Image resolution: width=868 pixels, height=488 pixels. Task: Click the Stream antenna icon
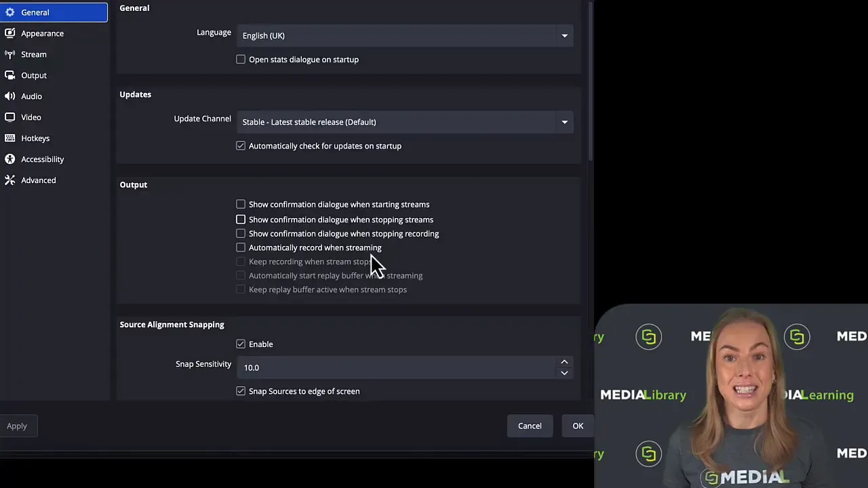point(9,54)
